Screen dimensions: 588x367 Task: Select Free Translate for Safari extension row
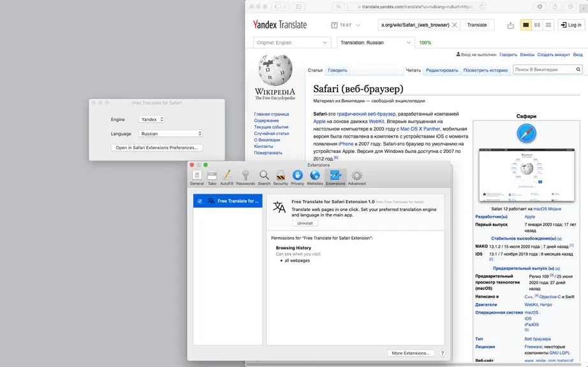(228, 201)
